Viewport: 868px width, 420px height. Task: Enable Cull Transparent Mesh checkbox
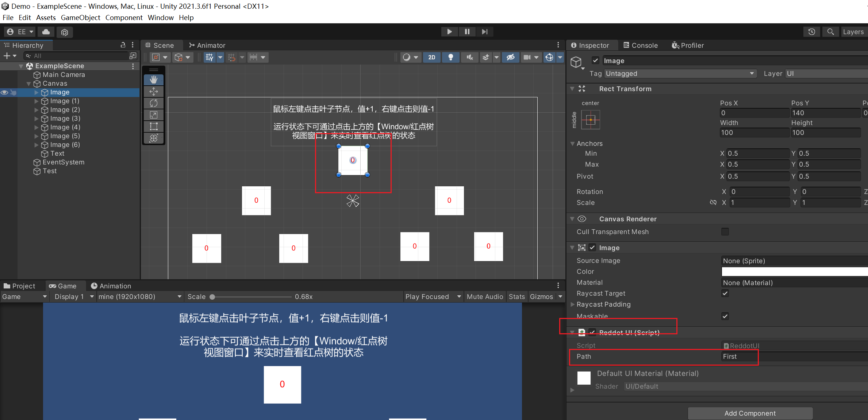point(725,232)
